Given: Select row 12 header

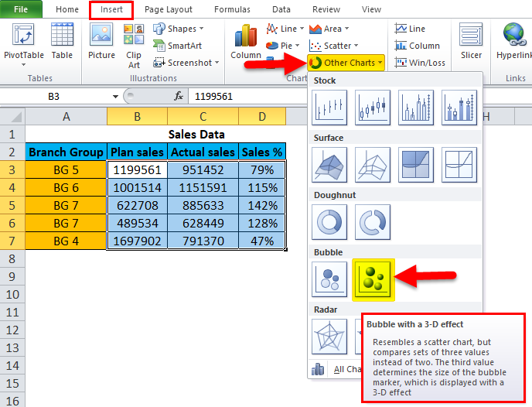Looking at the screenshot, I should (x=12, y=330).
